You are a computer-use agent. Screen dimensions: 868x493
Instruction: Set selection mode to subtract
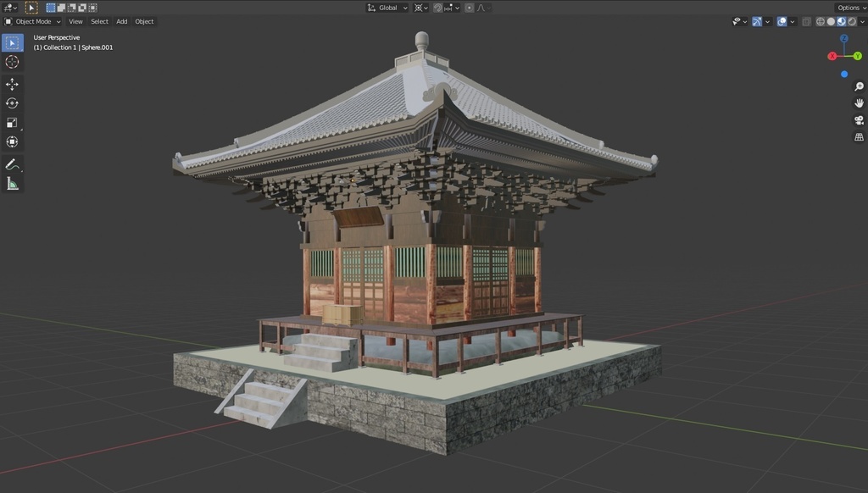tap(71, 8)
